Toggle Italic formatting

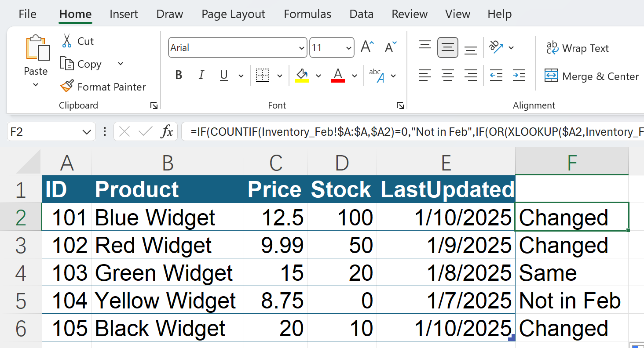click(x=201, y=76)
